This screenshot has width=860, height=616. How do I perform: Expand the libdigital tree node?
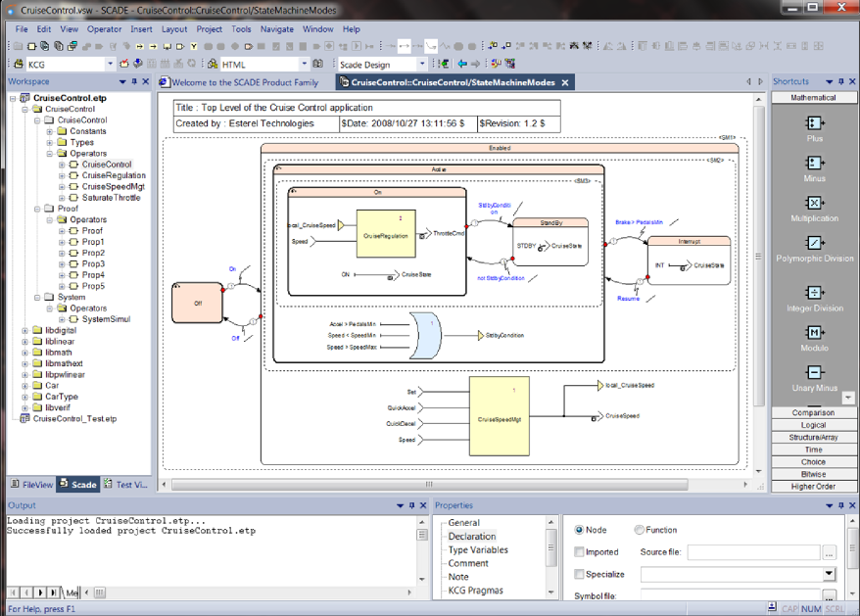24,331
